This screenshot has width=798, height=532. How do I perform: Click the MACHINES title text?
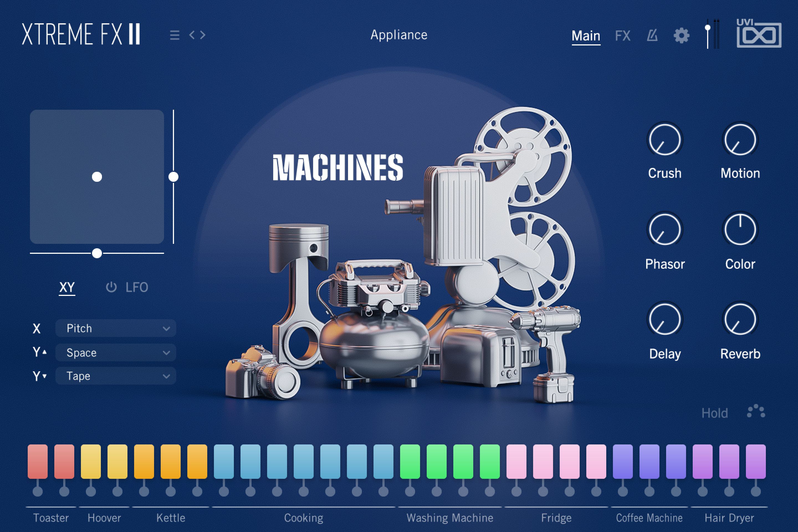tap(337, 167)
